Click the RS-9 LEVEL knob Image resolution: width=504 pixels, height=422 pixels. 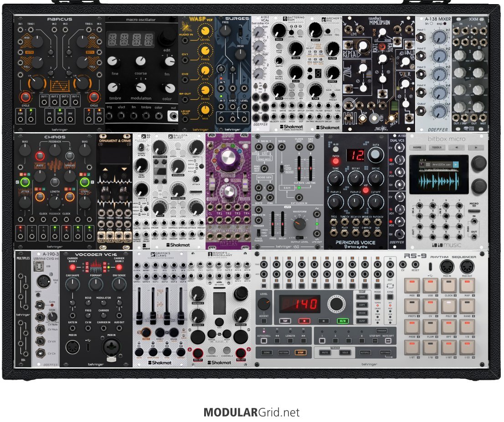(264, 304)
